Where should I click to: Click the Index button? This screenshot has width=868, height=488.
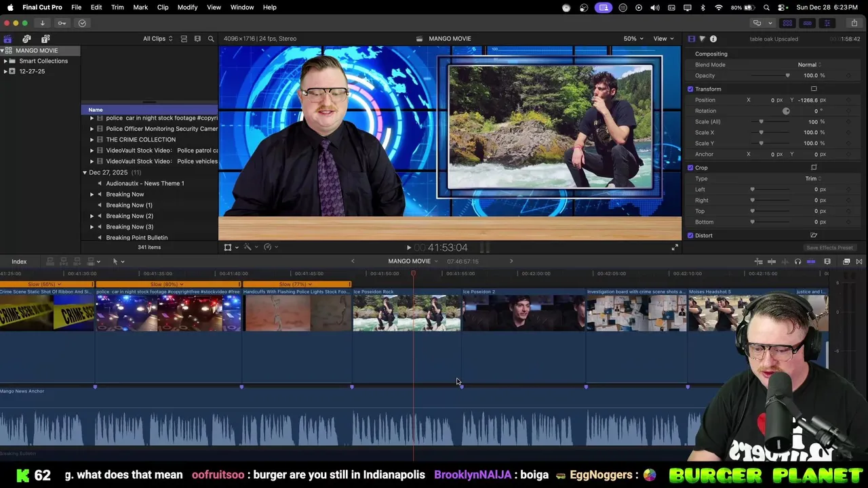tap(19, 262)
